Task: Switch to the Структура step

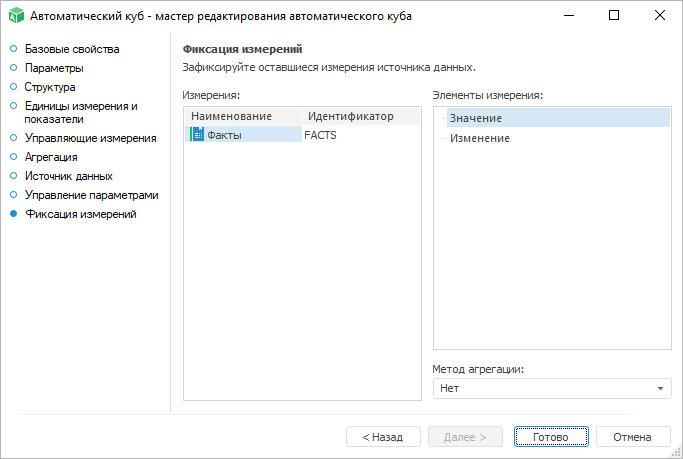Action: (50, 87)
